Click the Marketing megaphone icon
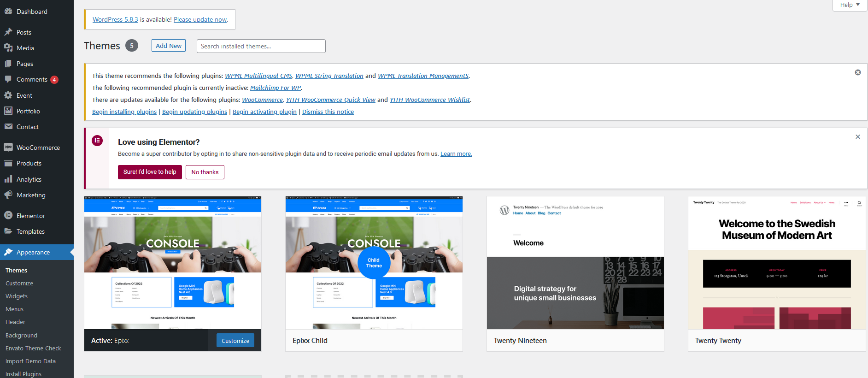868x378 pixels. [8, 195]
